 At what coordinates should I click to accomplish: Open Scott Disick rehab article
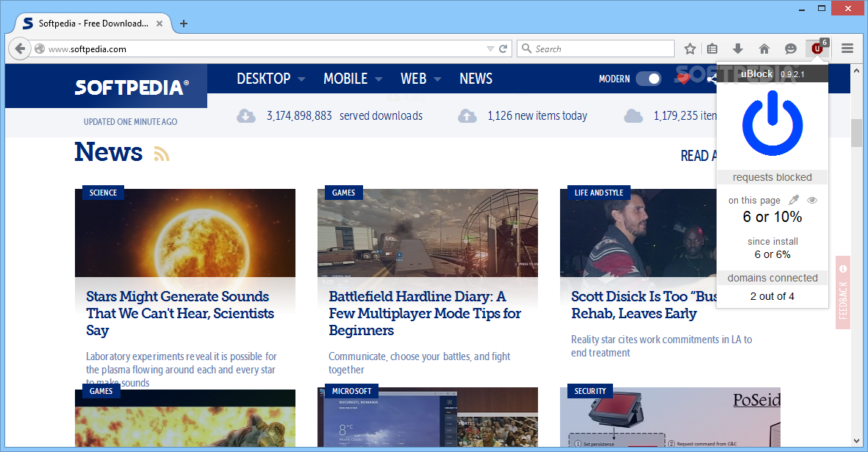644,305
